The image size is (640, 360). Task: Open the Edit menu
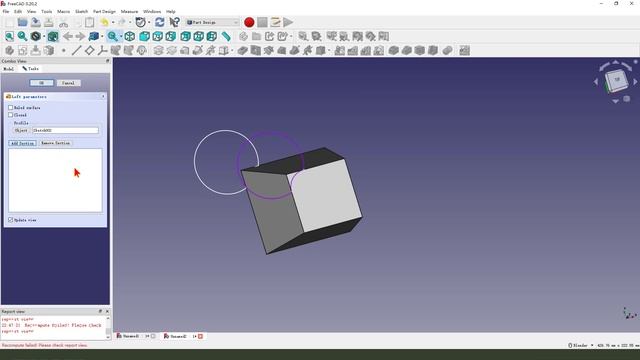[18, 11]
